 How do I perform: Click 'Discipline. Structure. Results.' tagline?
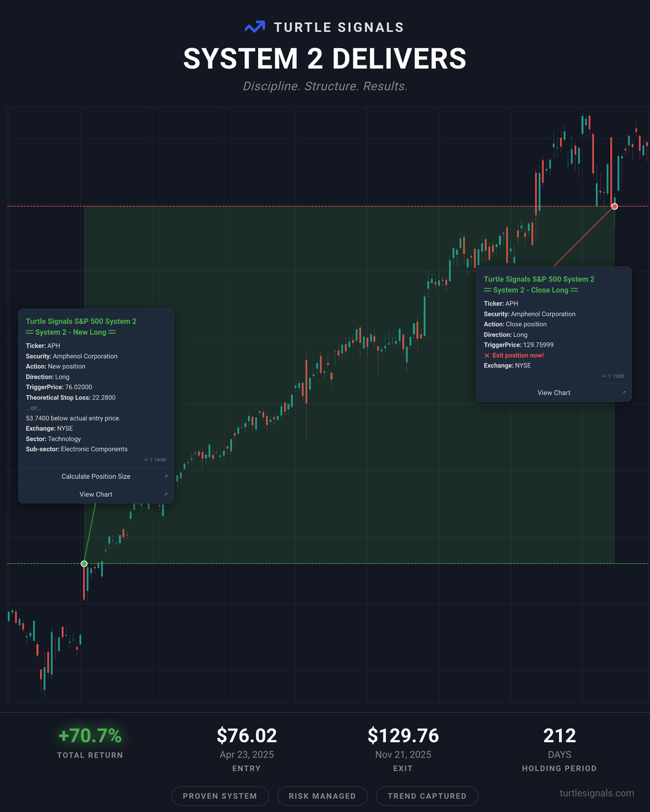coord(325,86)
